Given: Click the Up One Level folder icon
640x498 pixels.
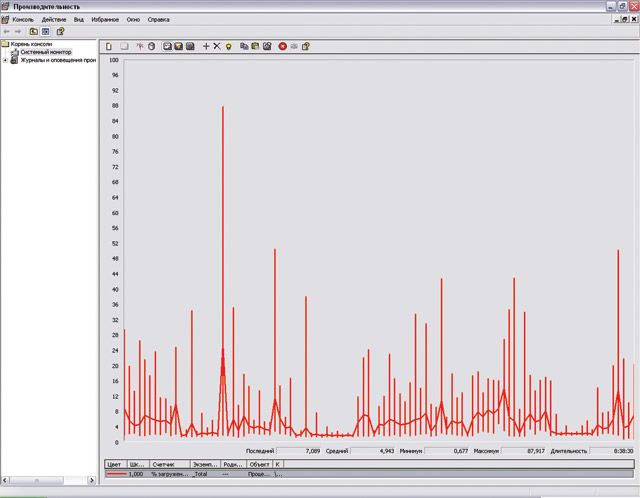Looking at the screenshot, I should tap(33, 31).
